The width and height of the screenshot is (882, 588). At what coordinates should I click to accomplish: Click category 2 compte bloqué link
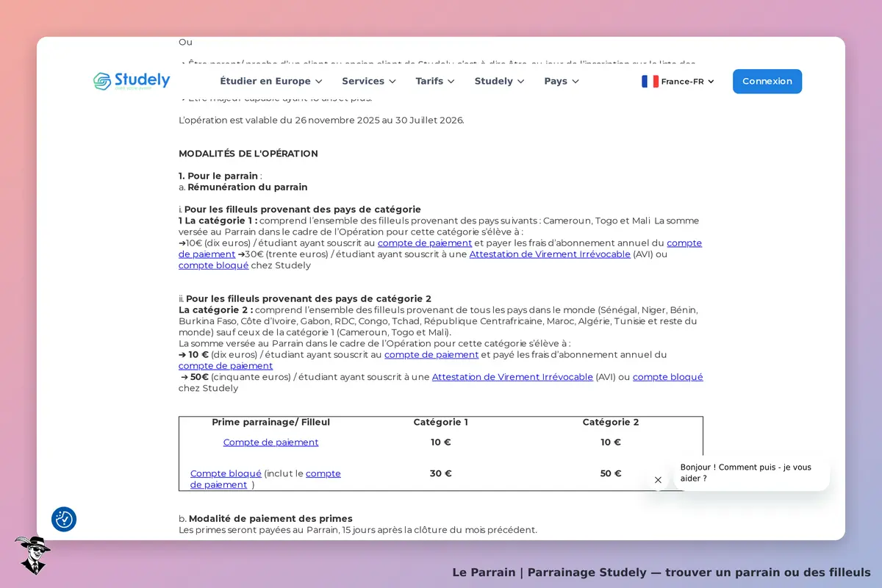pos(668,377)
